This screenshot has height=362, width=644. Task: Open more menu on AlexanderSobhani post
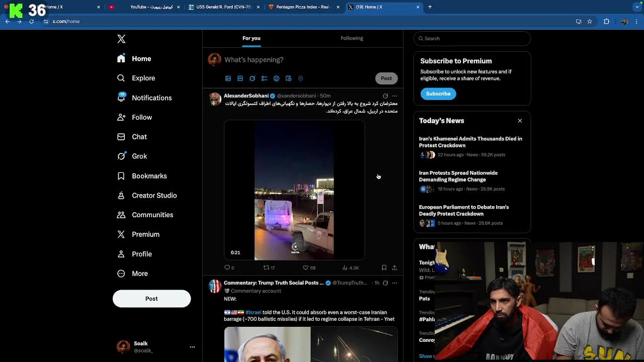point(394,96)
